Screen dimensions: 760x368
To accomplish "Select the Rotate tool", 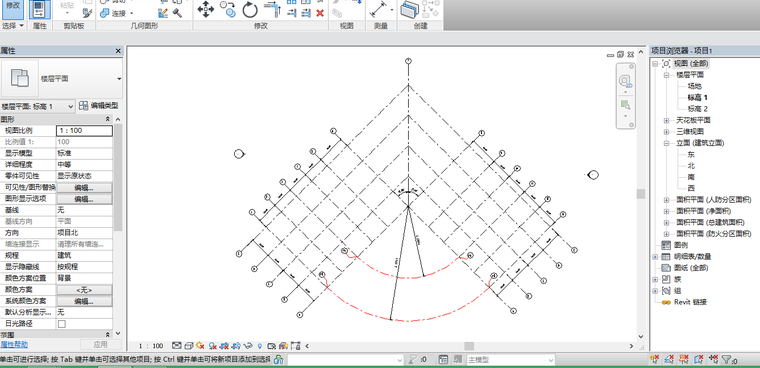I will pos(250,10).
